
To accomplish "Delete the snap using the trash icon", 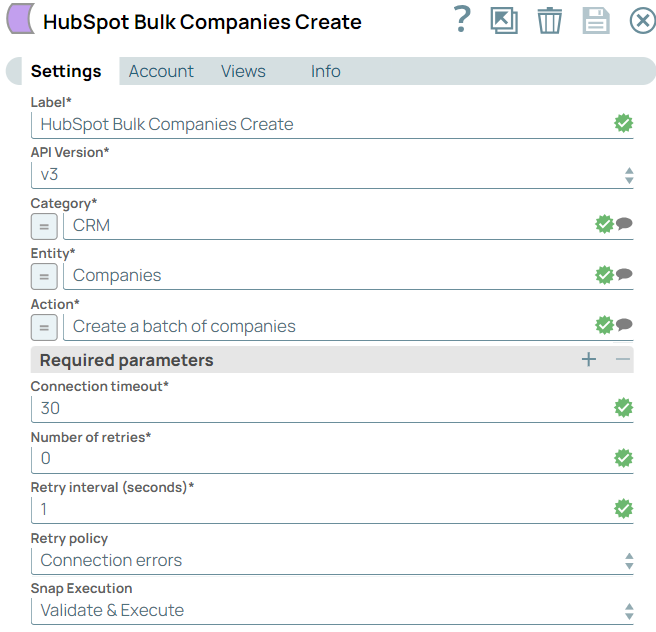I will pos(549,20).
